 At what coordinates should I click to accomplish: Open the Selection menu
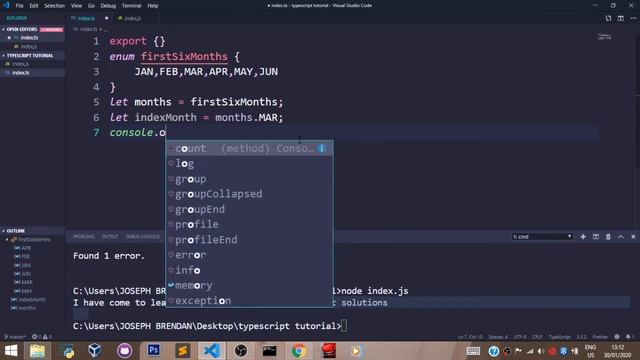pyautogui.click(x=54, y=6)
